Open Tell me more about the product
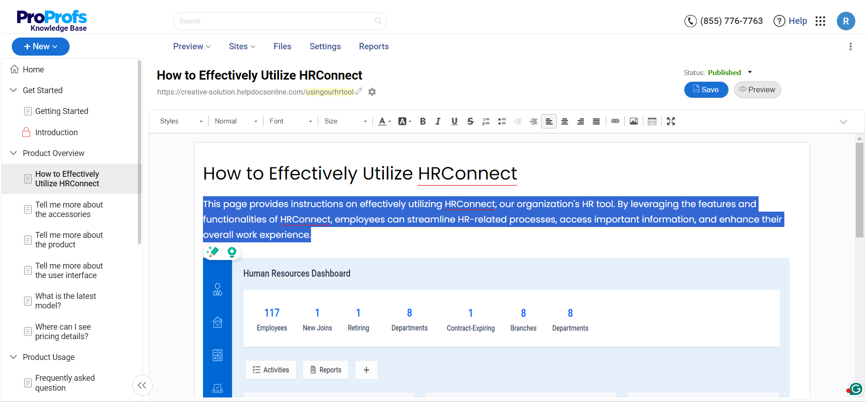The image size is (868, 402). tap(69, 240)
